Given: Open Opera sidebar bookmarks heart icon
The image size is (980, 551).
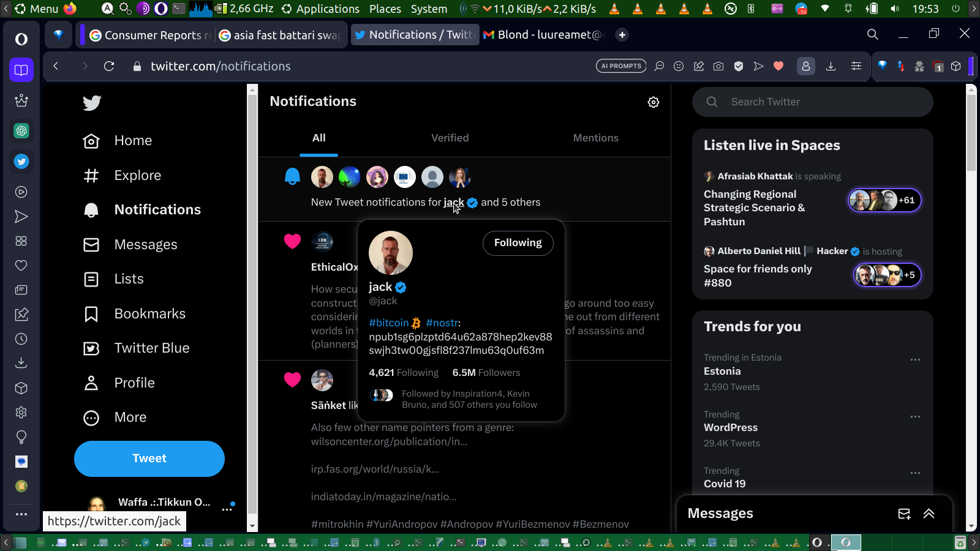Looking at the screenshot, I should click(x=21, y=265).
